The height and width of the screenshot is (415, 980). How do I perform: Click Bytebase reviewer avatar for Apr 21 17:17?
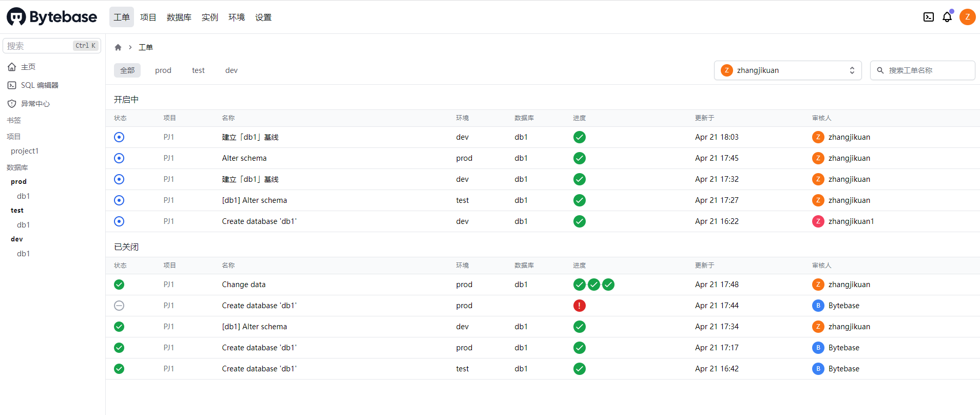[818, 348]
